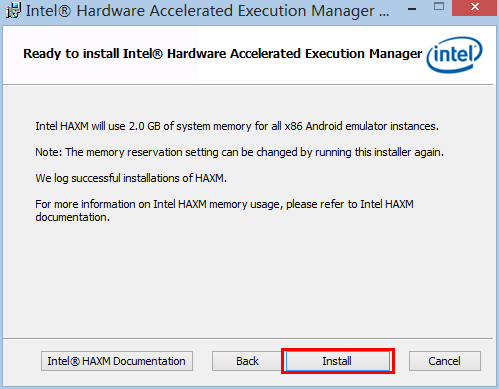Click the 'running this installer again' phrase
This screenshot has height=389, width=499.
coord(379,152)
